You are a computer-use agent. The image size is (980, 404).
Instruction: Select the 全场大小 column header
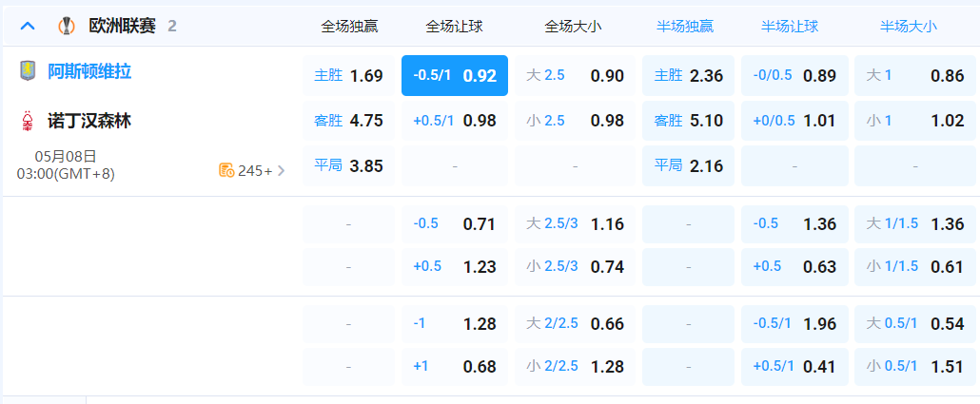574,27
